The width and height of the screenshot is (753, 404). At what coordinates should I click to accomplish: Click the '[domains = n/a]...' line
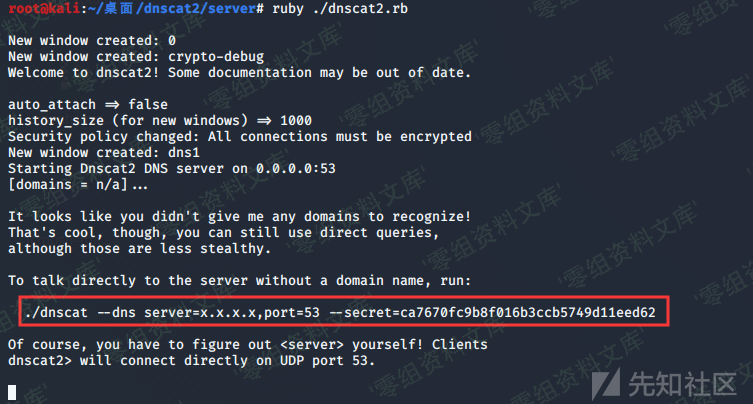78,184
